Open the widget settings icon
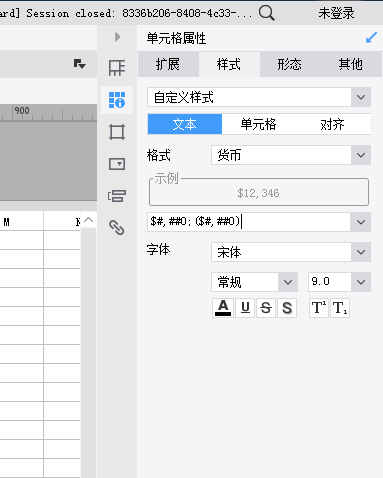This screenshot has height=478, width=383. point(117,164)
